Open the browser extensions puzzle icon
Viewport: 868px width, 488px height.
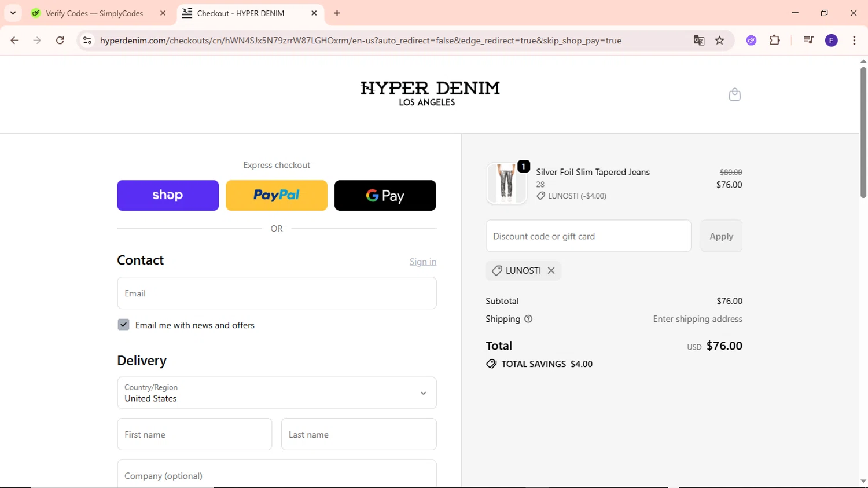click(775, 41)
